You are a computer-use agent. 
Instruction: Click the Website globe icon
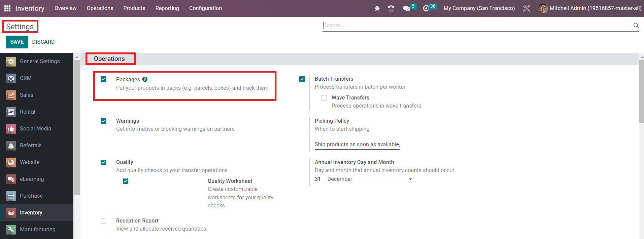click(11, 162)
